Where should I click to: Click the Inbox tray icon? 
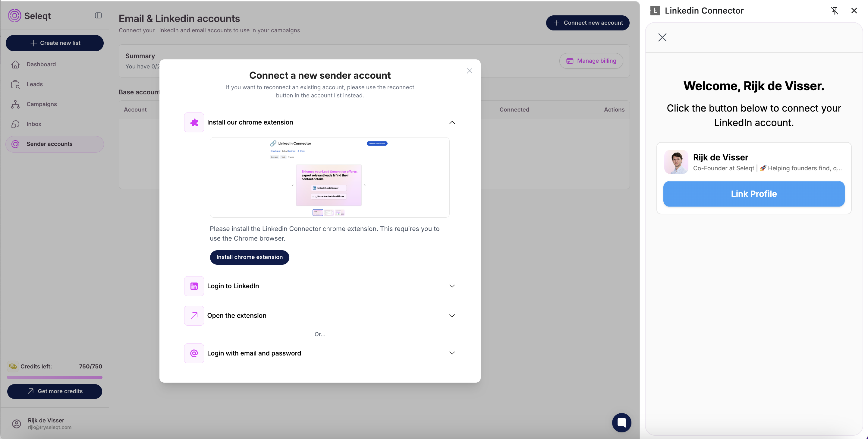(15, 124)
